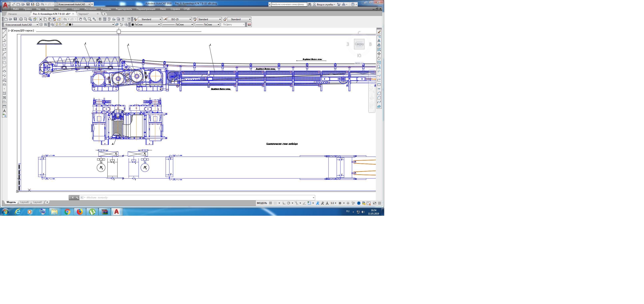Screen dimensions: 644x304
Task: Toggle grid display in the status bar
Action: click(271, 203)
